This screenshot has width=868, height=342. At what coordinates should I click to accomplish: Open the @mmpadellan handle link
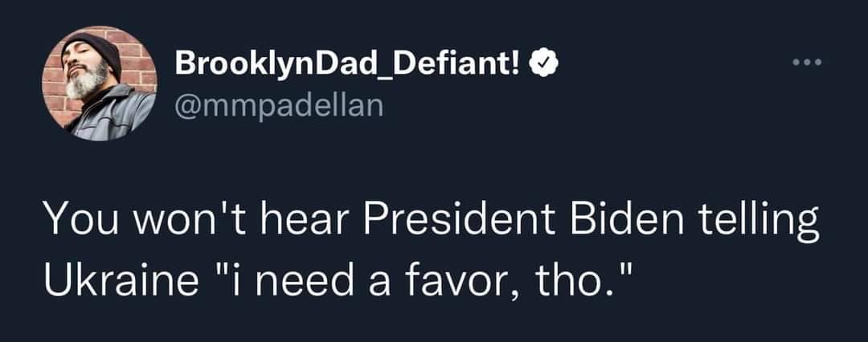coord(278,105)
